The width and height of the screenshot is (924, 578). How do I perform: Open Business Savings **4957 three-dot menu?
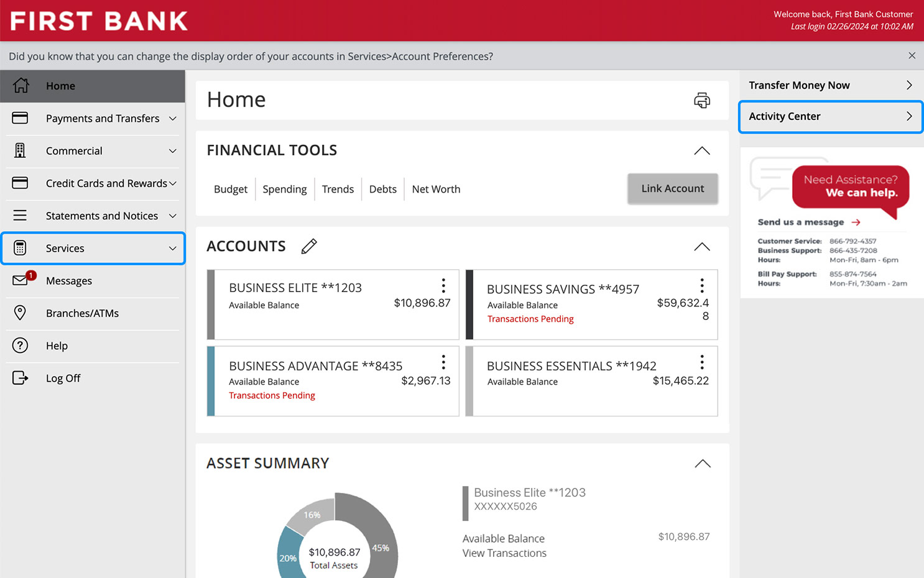702,285
